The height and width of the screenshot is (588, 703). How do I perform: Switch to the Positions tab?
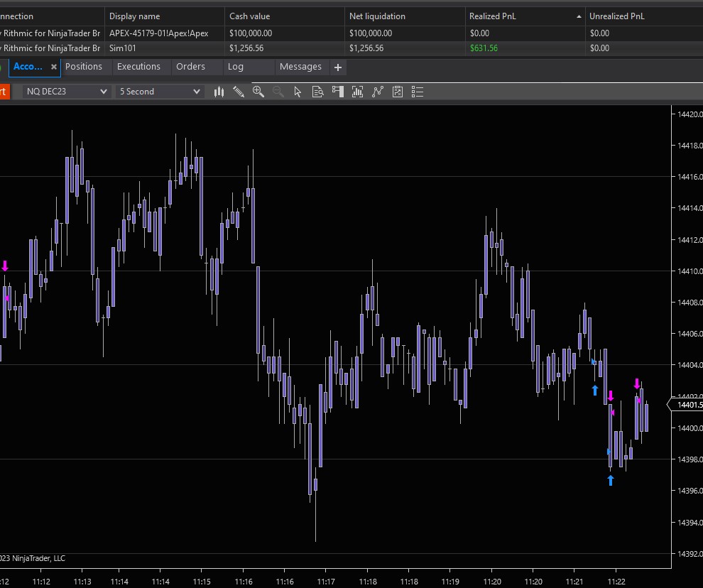(x=84, y=67)
